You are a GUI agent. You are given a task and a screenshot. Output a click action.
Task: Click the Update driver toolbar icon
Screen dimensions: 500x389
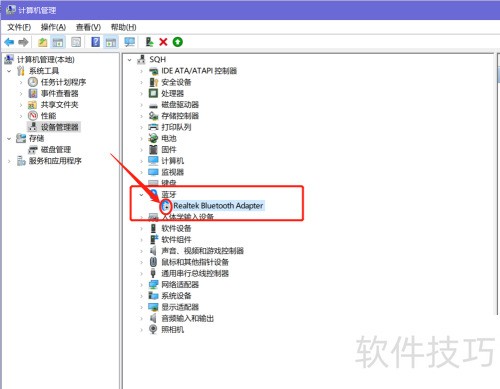(150, 42)
